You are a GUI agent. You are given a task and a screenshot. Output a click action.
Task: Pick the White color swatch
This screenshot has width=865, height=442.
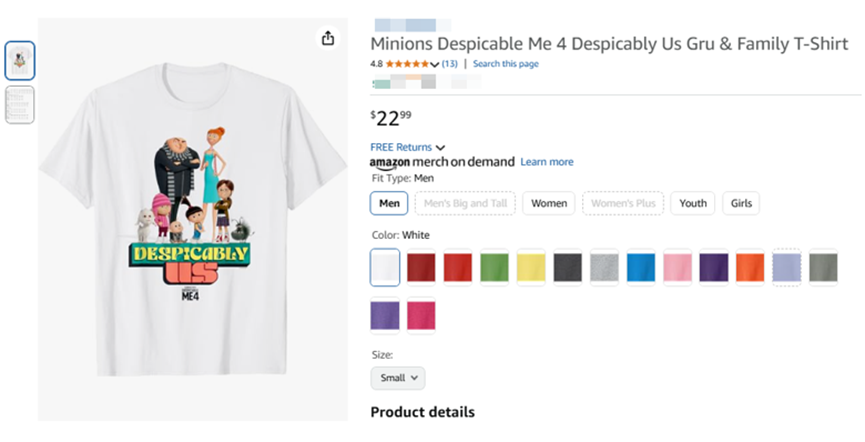pos(385,267)
